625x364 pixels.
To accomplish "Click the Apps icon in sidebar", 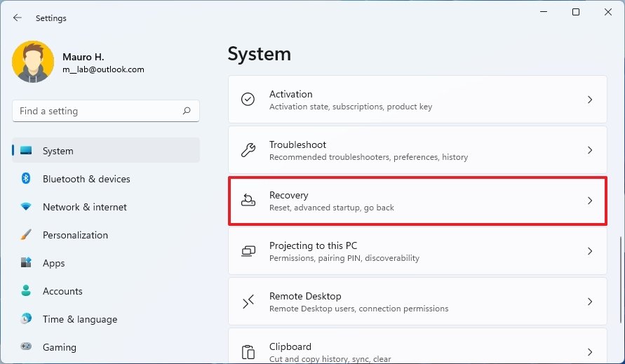I will 26,262.
